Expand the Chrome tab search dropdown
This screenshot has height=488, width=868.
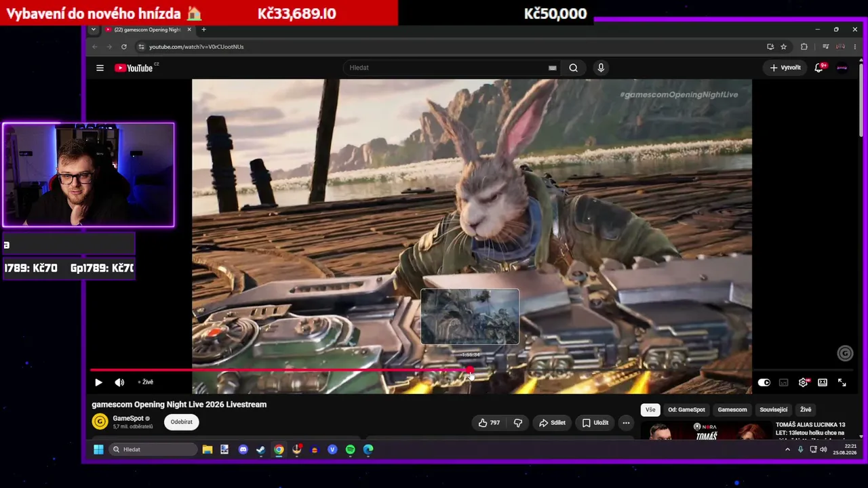coord(94,29)
